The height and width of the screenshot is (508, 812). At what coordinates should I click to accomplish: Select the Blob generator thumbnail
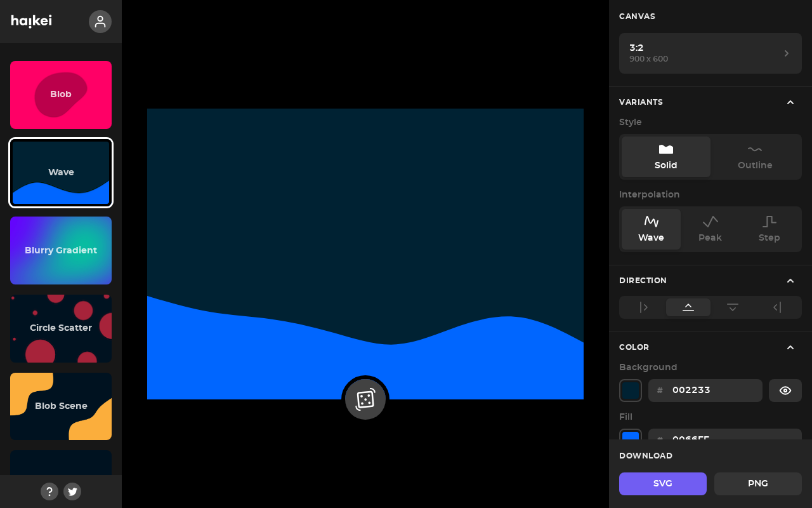(61, 95)
